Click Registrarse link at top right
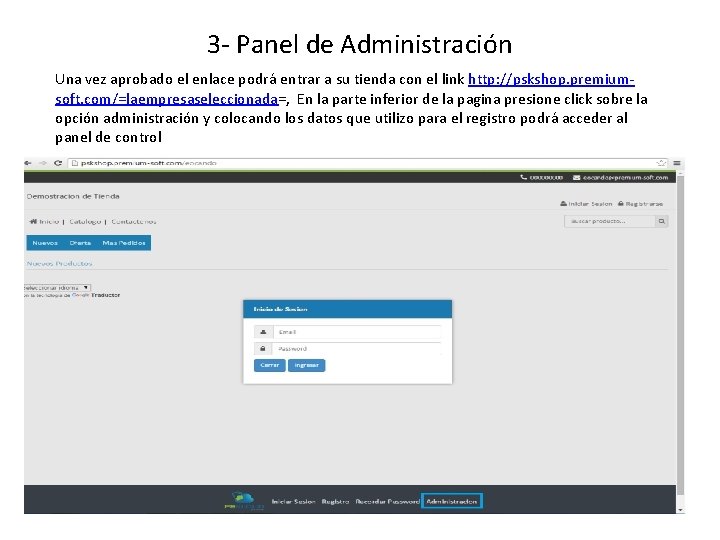Viewport: 720px width, 540px height. [x=641, y=203]
